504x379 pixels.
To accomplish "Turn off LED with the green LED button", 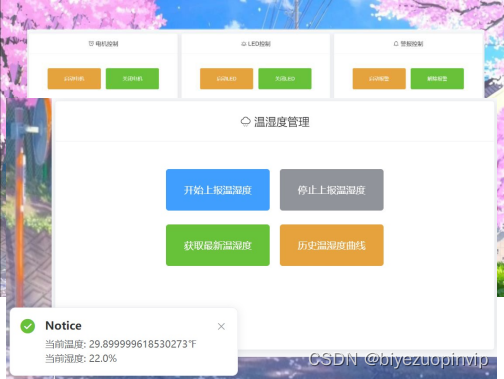I will 285,79.
